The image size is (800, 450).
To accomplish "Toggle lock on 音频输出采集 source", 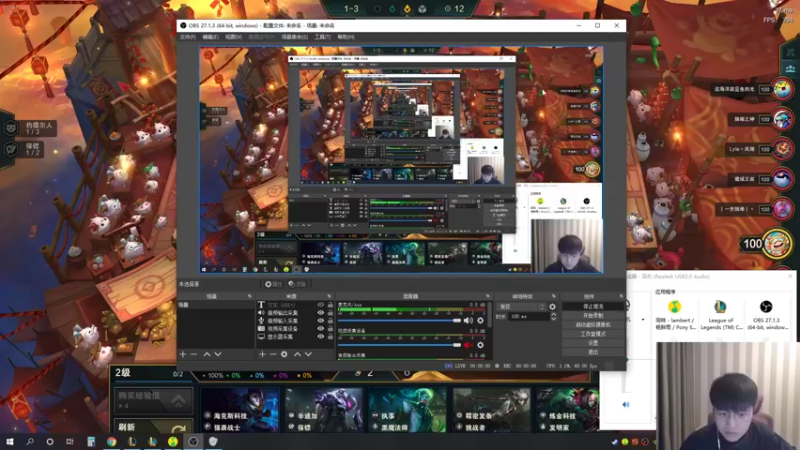I will (330, 313).
